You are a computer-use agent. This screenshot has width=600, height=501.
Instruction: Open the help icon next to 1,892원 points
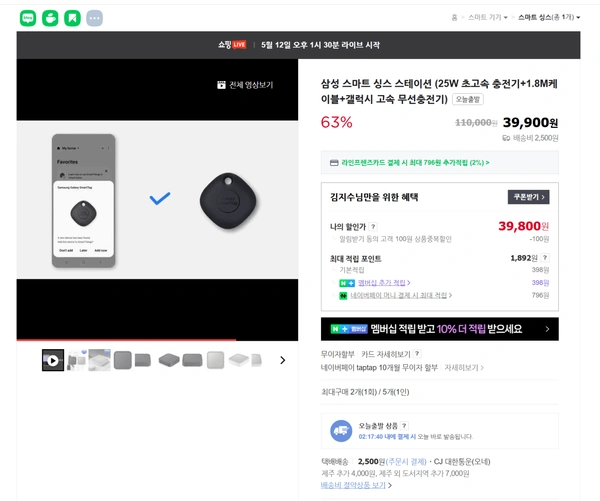[x=545, y=258]
